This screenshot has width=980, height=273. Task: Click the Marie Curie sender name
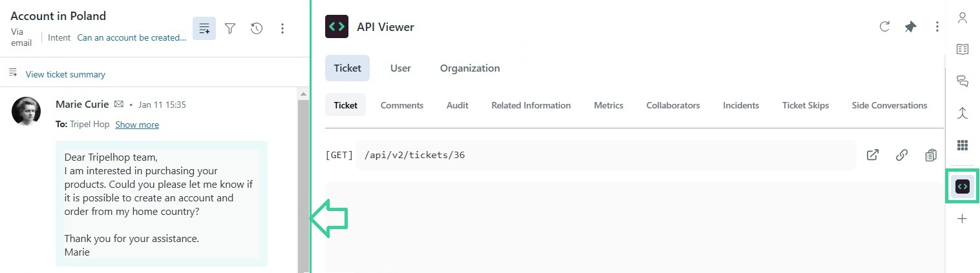click(x=82, y=104)
